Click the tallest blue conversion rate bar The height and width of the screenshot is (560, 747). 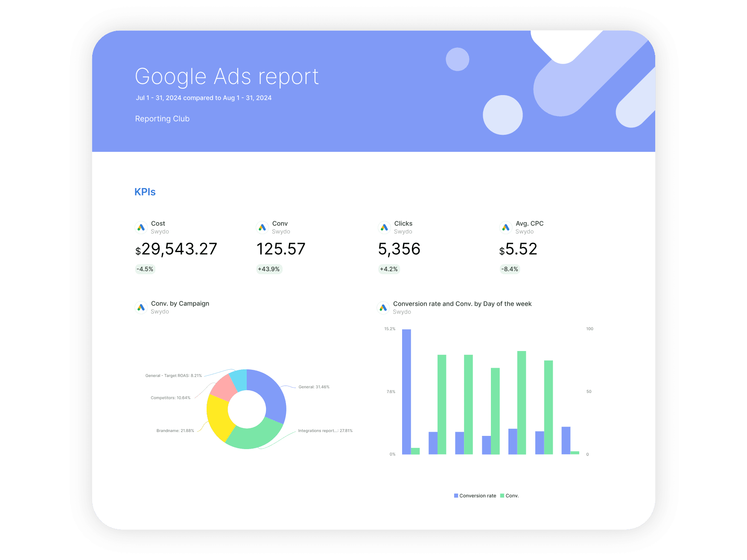tap(406, 392)
